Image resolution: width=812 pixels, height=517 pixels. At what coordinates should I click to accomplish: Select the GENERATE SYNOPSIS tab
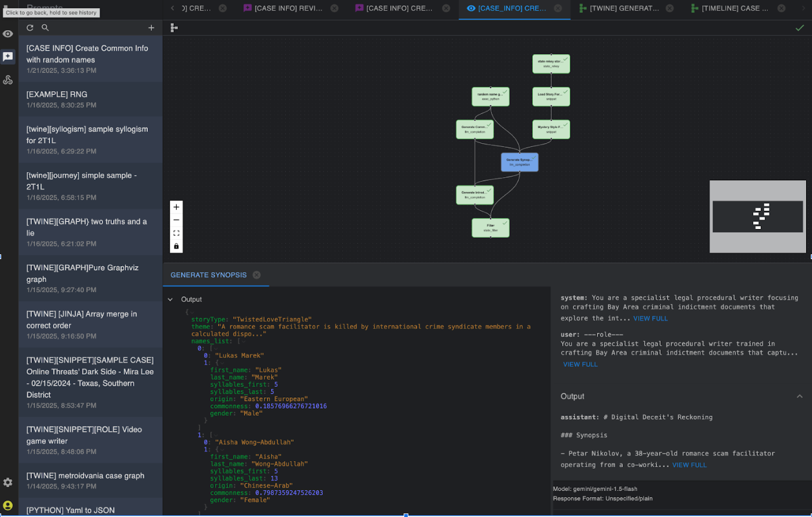(209, 274)
